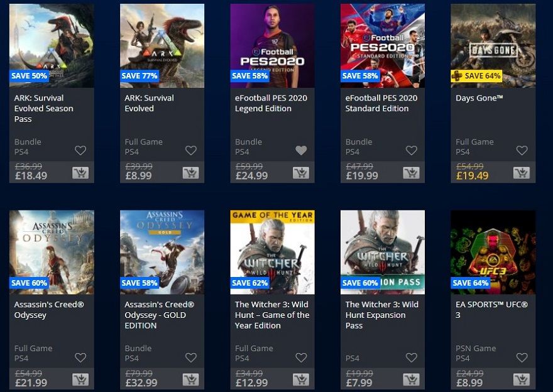The height and width of the screenshot is (392, 553).
Task: Add Witcher 3 Game of the Year to cart
Action: pos(301,379)
